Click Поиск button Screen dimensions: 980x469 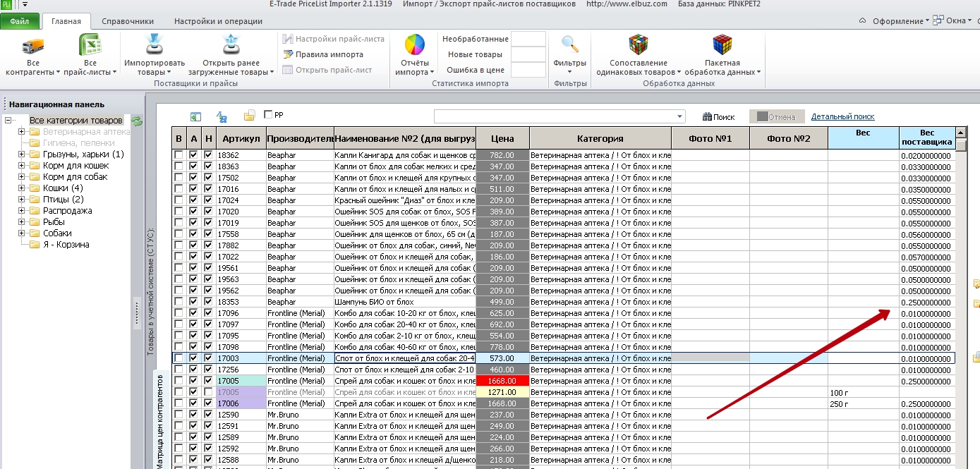pyautogui.click(x=718, y=117)
